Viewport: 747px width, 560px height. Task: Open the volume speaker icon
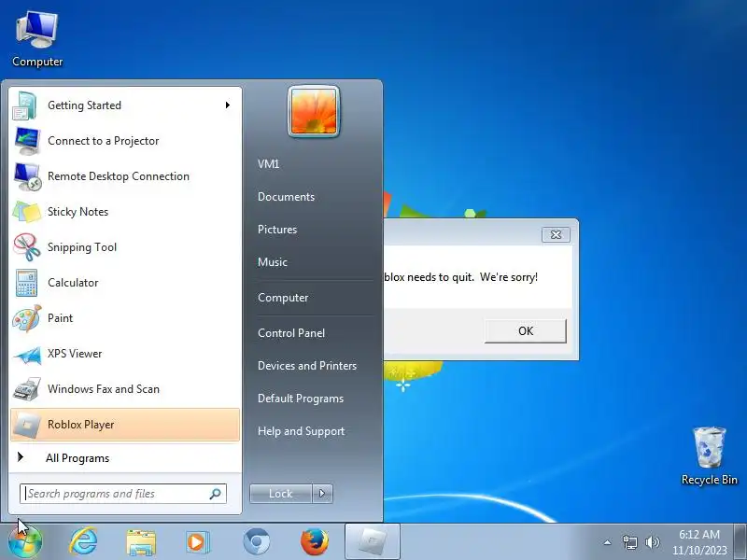[652, 542]
